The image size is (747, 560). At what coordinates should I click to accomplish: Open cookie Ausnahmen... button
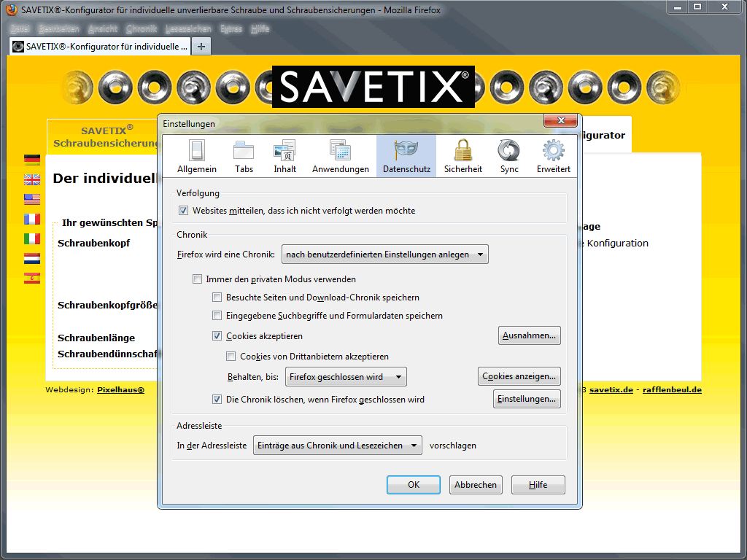point(529,335)
